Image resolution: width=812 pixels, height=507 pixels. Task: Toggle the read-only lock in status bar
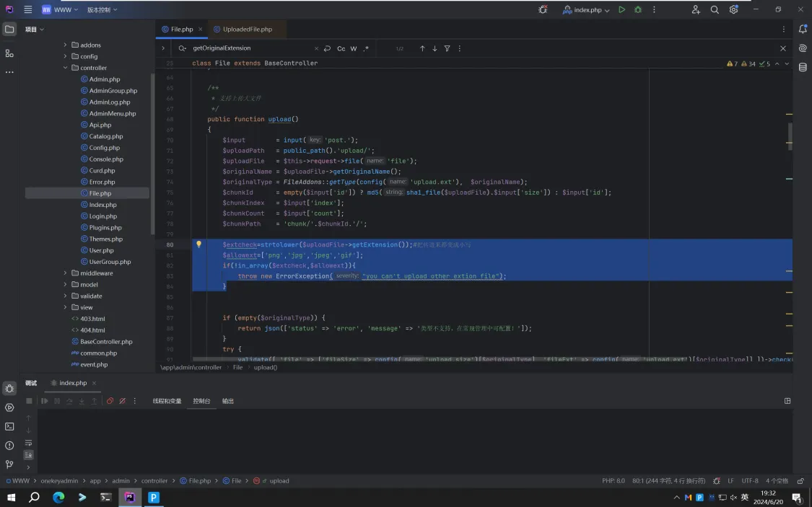pyautogui.click(x=800, y=480)
